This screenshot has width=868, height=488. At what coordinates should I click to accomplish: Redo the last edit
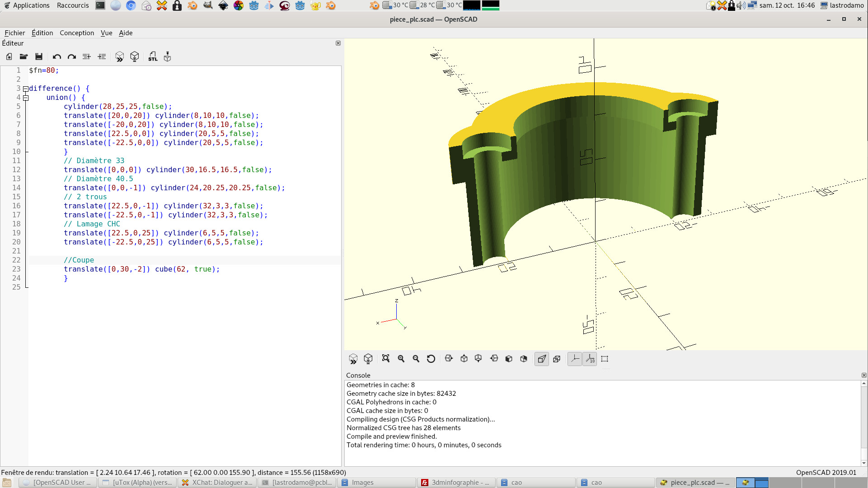tap(71, 56)
